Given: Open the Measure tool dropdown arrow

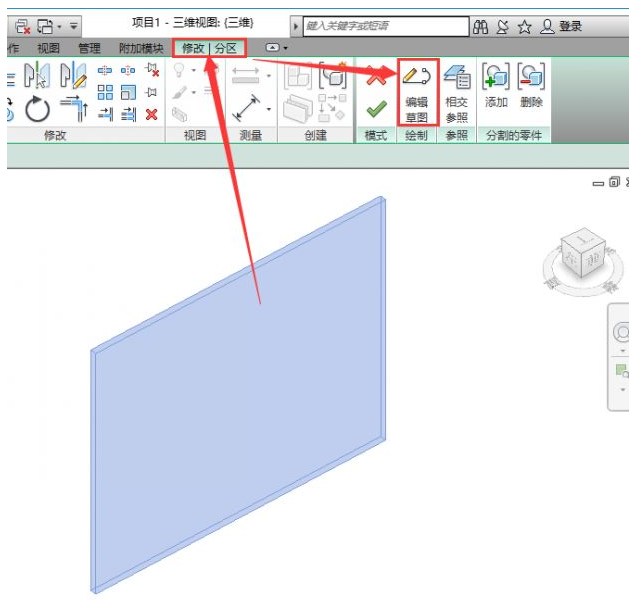Looking at the screenshot, I should point(268,109).
